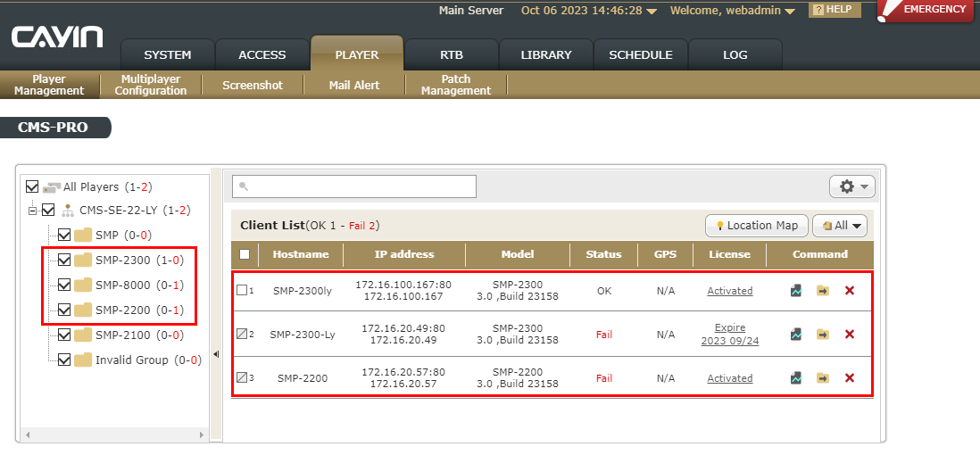
Task: Go to Player Management submenu
Action: click(x=49, y=85)
